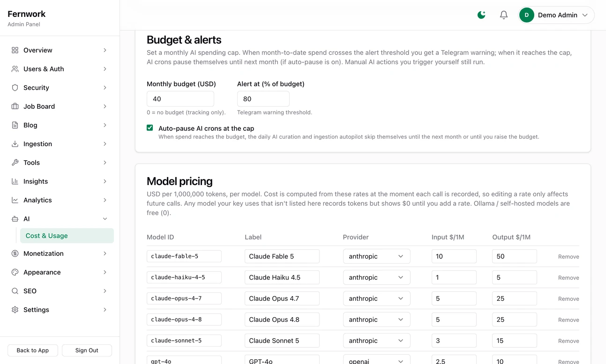This screenshot has height=364, width=606.
Task: Open provider dropdown for Claude Opus 4.7
Action: [x=376, y=298]
